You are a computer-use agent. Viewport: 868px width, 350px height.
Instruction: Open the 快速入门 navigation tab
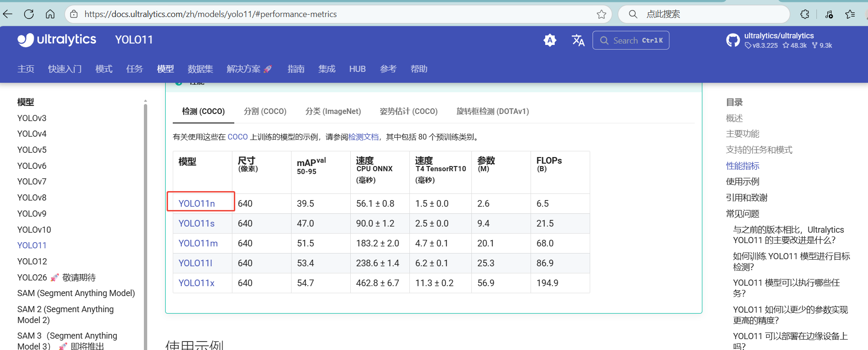(x=65, y=69)
